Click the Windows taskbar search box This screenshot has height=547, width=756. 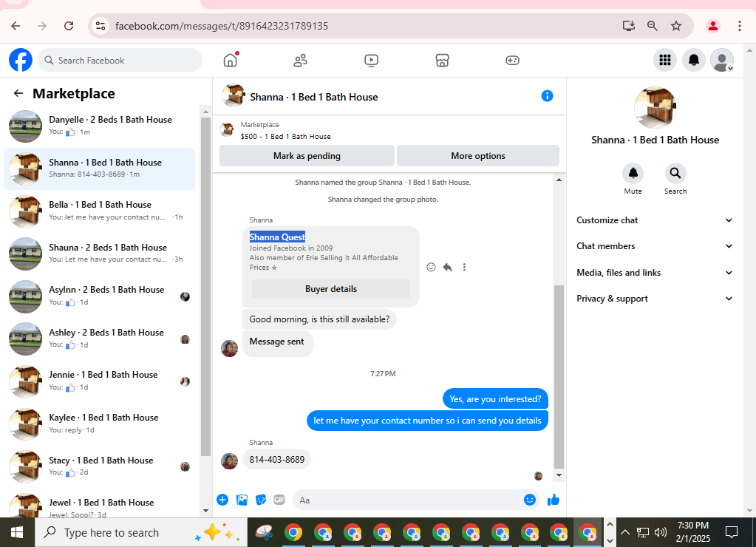point(141,532)
